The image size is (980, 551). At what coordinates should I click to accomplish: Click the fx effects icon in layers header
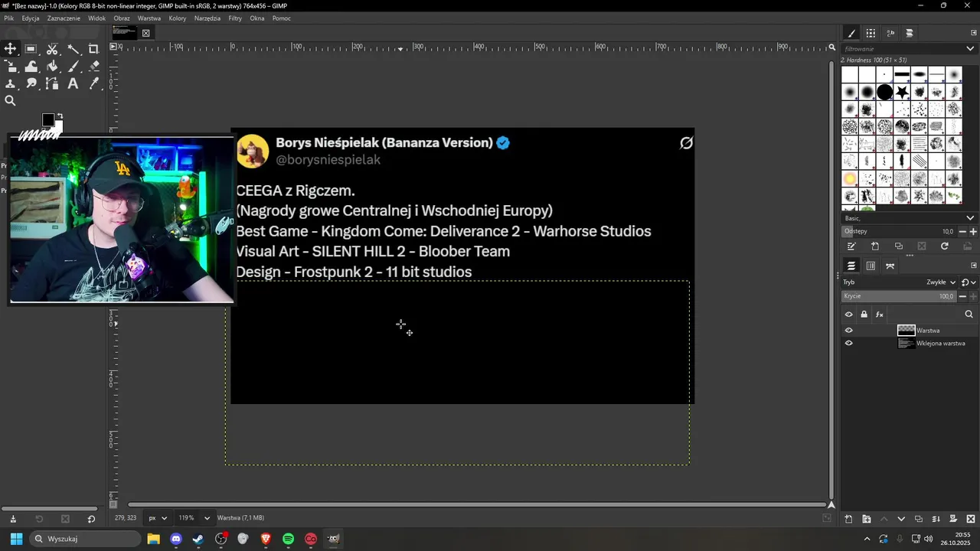(x=880, y=315)
